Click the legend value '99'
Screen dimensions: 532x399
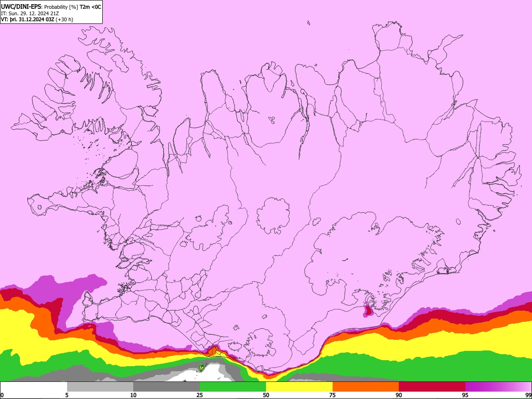(x=528, y=395)
